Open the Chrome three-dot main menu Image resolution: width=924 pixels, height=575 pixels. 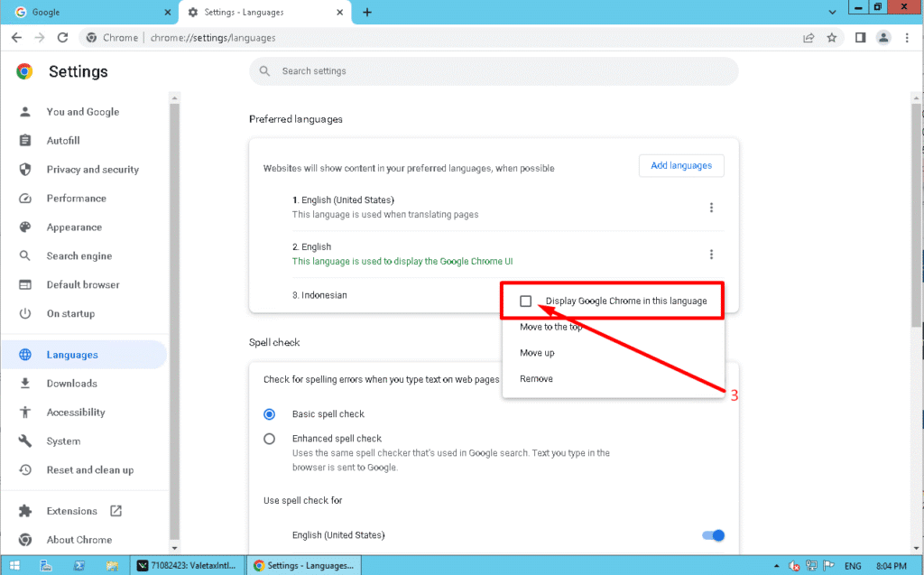pos(907,38)
